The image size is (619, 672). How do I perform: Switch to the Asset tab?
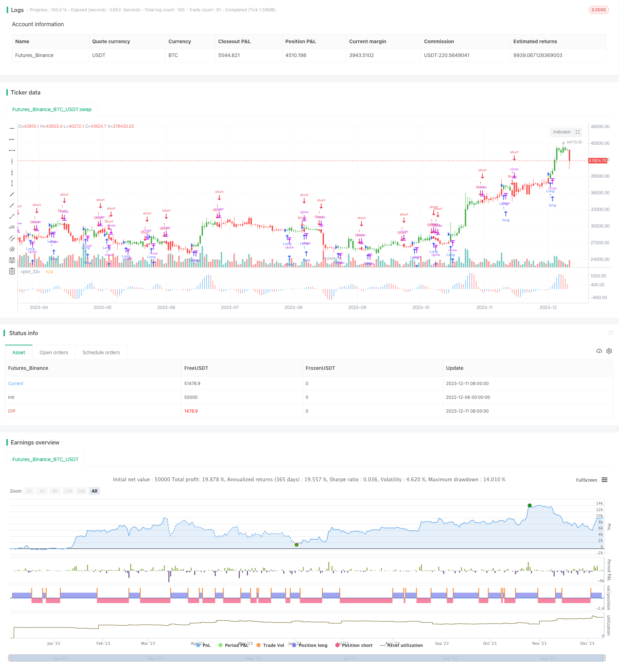[x=19, y=352]
